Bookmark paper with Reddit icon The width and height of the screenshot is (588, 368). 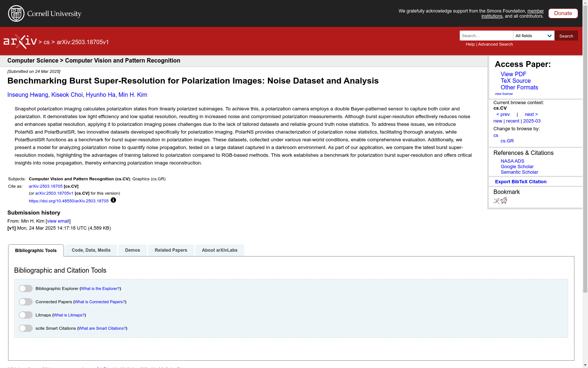click(x=504, y=201)
